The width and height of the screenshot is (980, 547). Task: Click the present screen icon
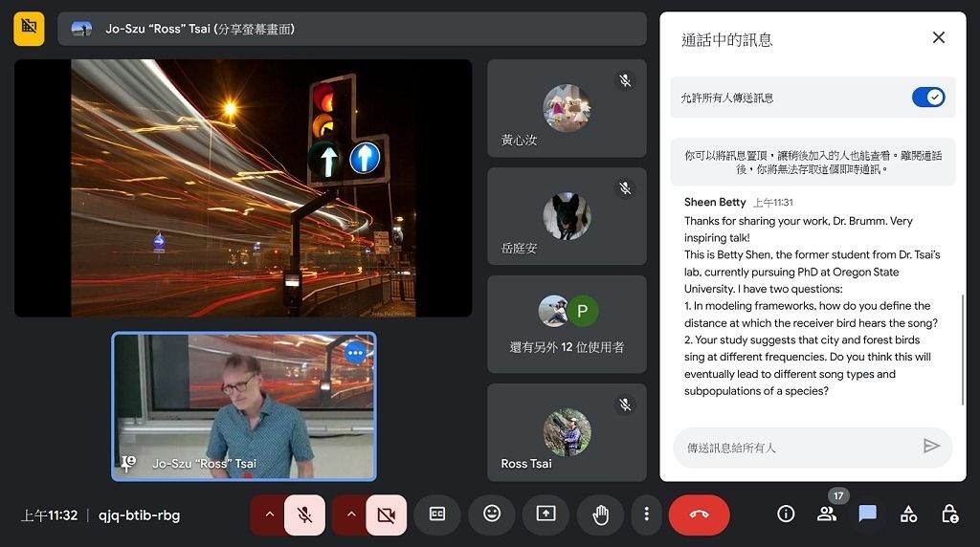pyautogui.click(x=546, y=514)
